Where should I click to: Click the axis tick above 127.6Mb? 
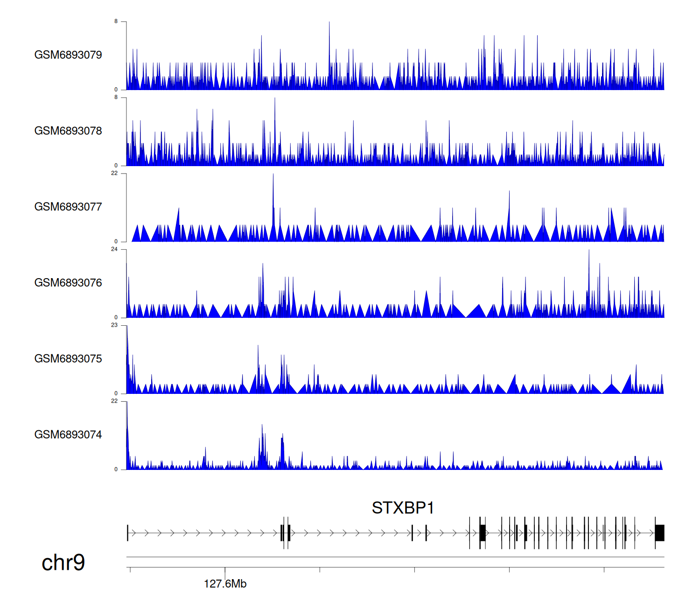click(x=225, y=570)
